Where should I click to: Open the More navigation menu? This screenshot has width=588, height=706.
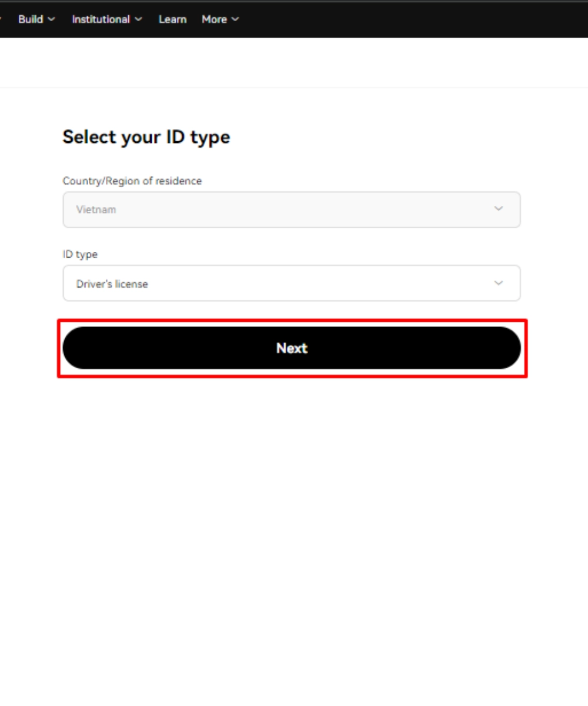[x=220, y=19]
